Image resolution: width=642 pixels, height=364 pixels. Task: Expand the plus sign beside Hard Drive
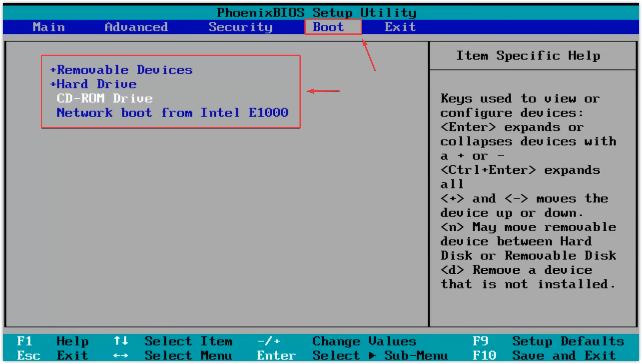[x=53, y=84]
